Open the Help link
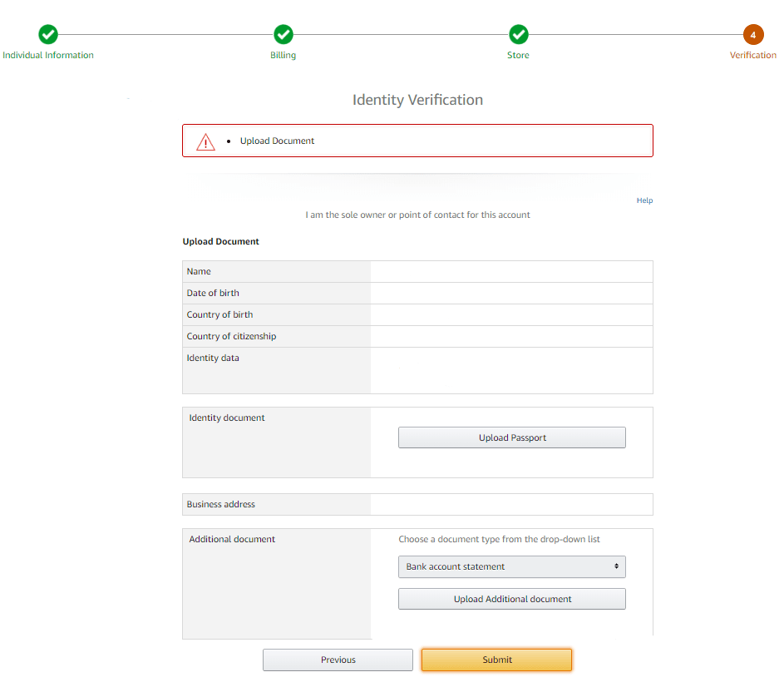The height and width of the screenshot is (682, 784). (x=644, y=200)
